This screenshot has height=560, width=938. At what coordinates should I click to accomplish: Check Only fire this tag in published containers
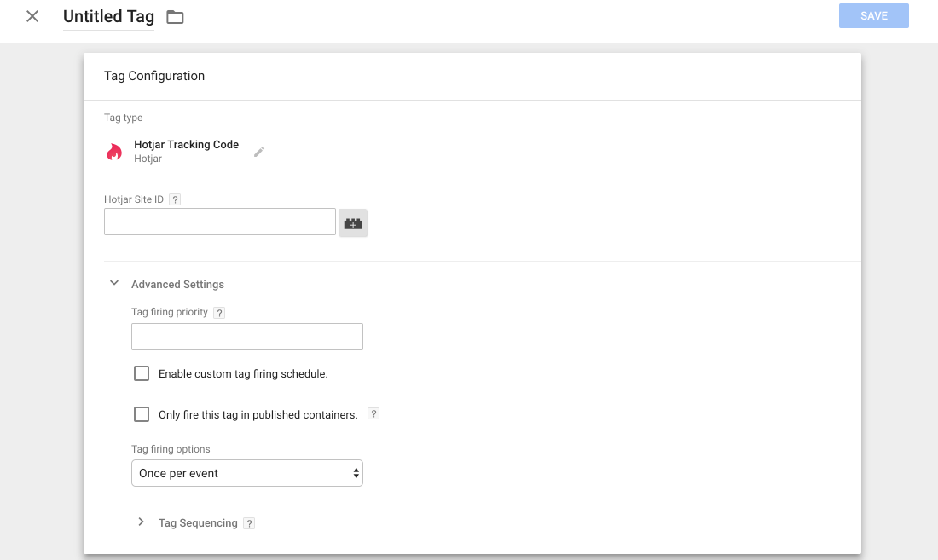tap(142, 414)
